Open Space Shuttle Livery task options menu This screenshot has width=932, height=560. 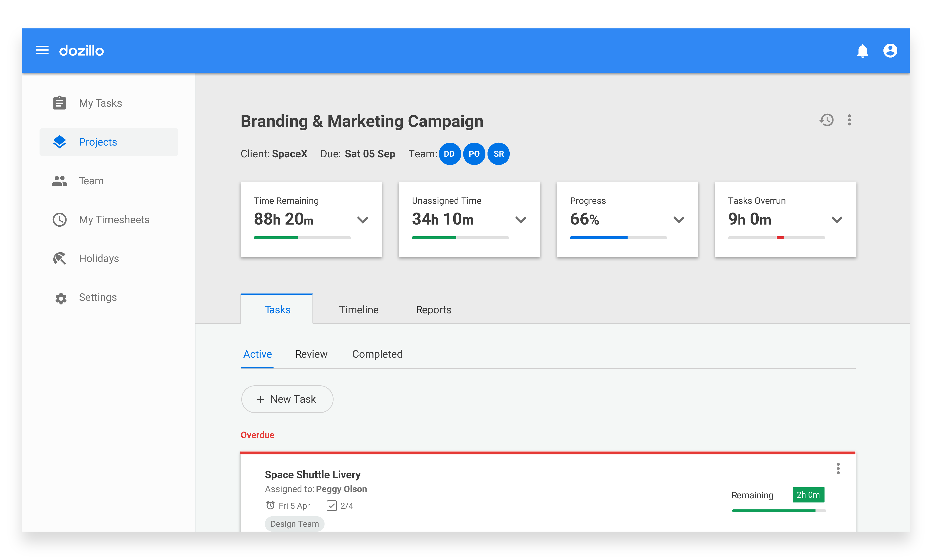pos(838,468)
